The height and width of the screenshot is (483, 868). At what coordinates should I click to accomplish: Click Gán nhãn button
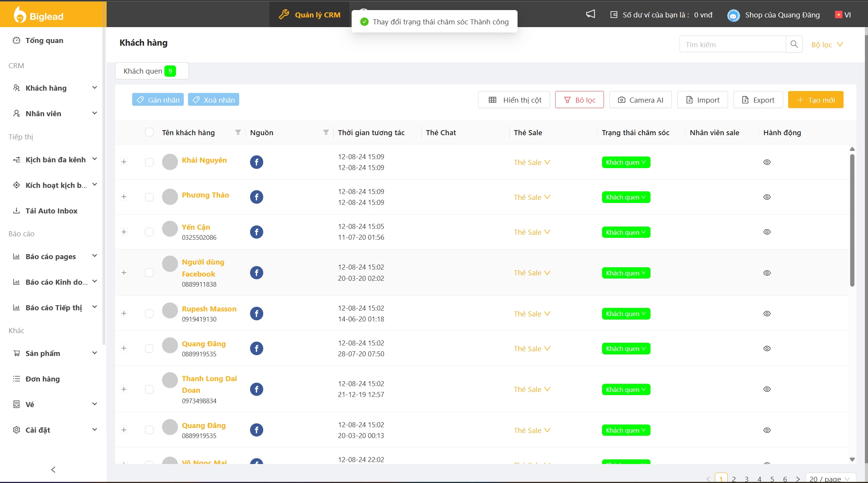tap(158, 100)
